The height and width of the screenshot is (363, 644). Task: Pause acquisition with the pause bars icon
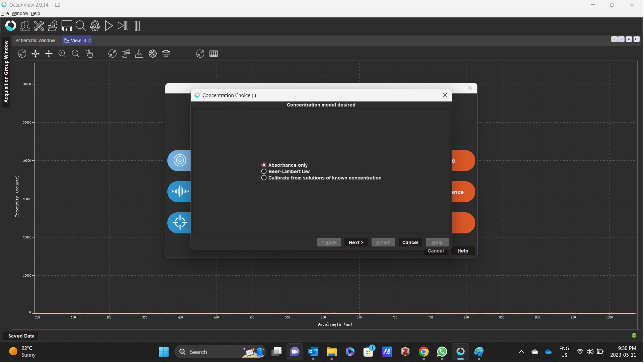[x=137, y=26]
